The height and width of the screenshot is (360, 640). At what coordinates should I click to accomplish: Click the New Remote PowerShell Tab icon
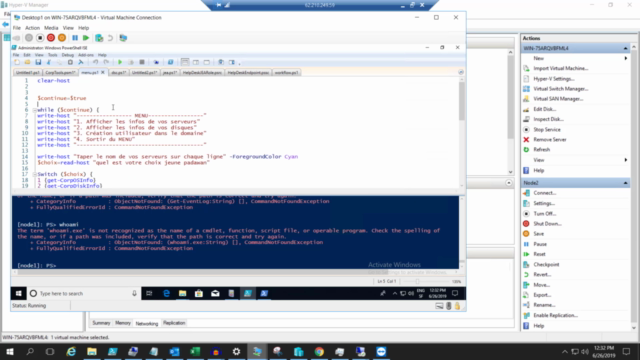click(x=156, y=62)
